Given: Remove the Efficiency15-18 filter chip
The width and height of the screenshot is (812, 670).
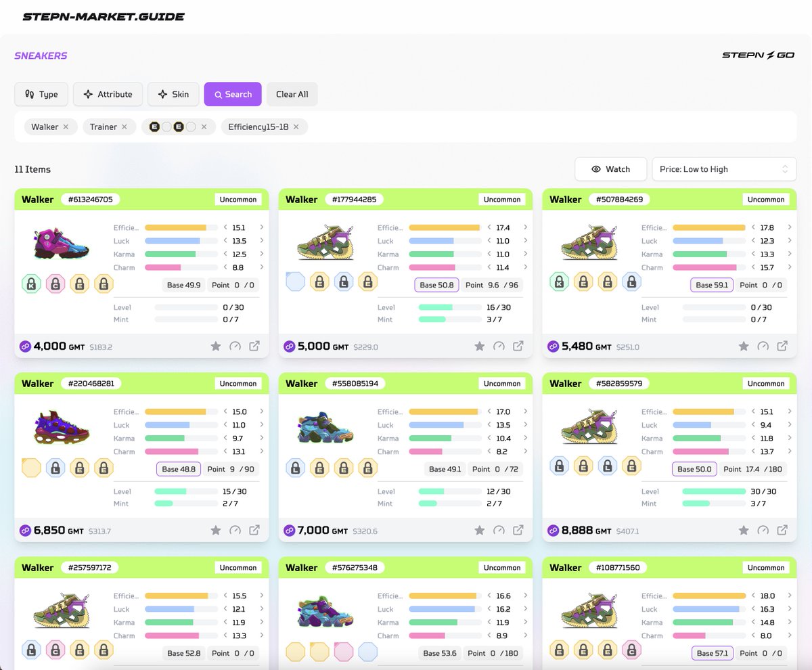Looking at the screenshot, I should click(296, 127).
